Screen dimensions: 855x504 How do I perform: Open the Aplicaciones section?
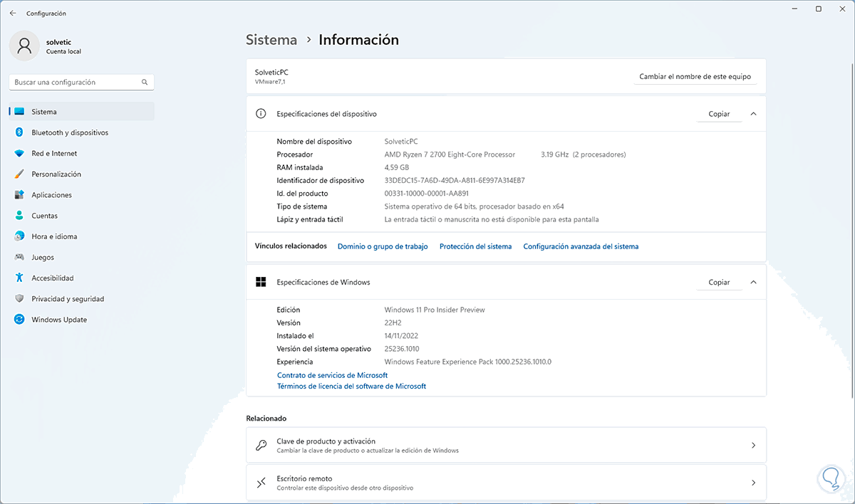(x=51, y=195)
